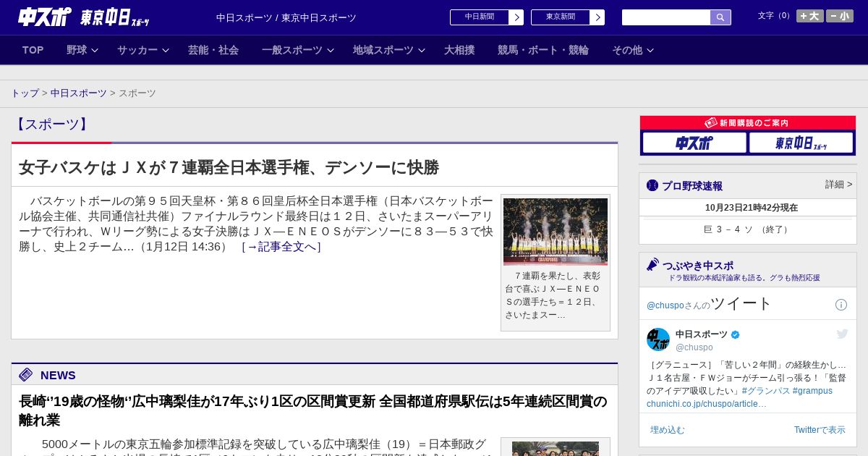
Task: Click the #grampus hashtag
Action: click(812, 391)
